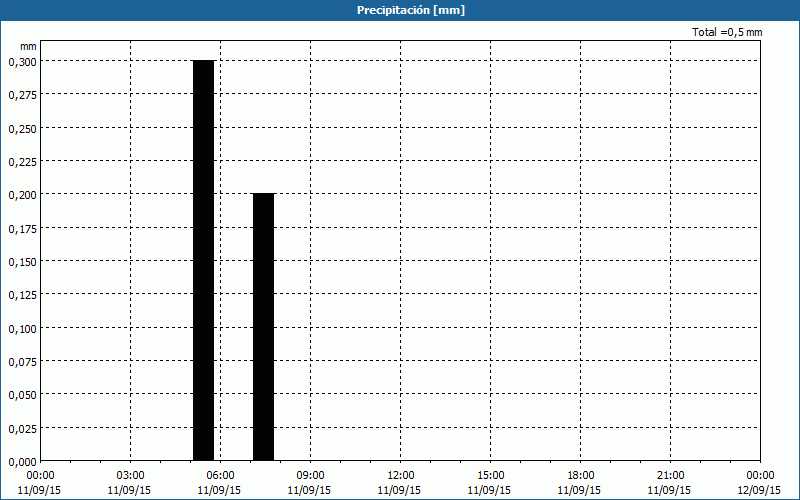Select the tall 0,300 mm precipitation bar
The height and width of the screenshot is (500, 800).
[x=204, y=261]
